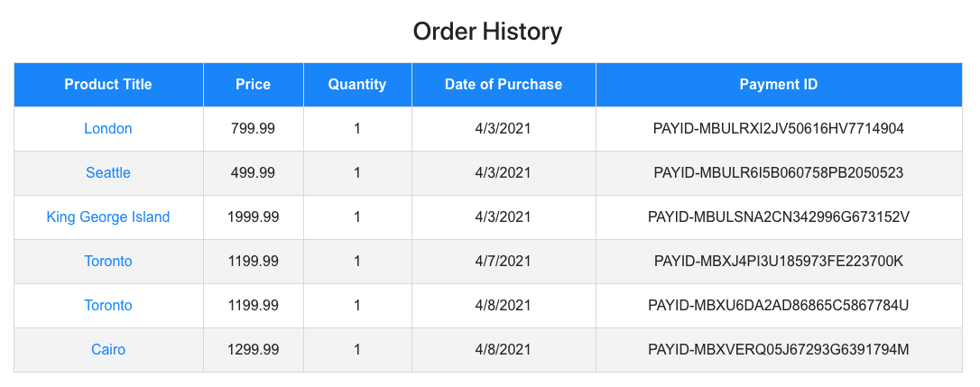This screenshot has width=980, height=387.
Task: Select payment ID ending in G673152V
Action: (x=779, y=217)
